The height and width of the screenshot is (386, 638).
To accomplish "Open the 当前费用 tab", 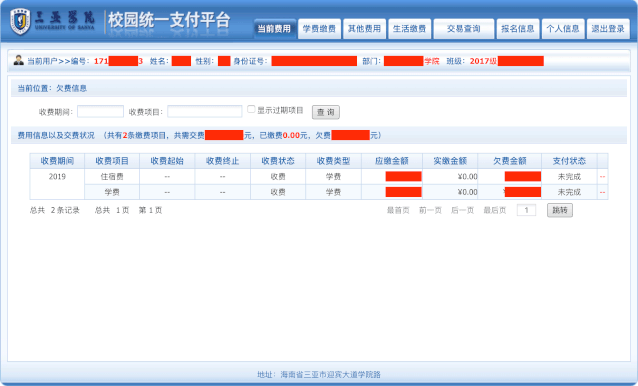I will pyautogui.click(x=274, y=29).
